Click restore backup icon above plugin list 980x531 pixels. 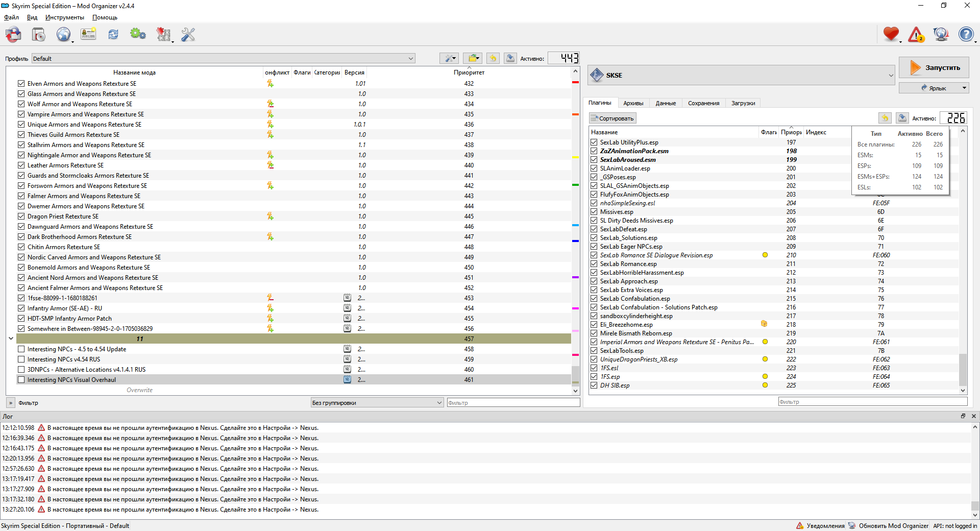[x=885, y=118]
